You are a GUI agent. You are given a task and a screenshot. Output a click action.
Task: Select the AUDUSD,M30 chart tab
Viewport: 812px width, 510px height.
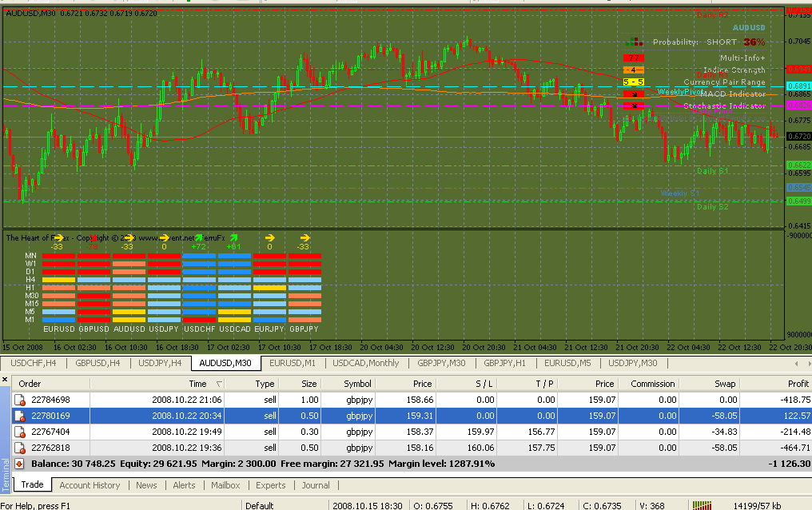tap(225, 363)
